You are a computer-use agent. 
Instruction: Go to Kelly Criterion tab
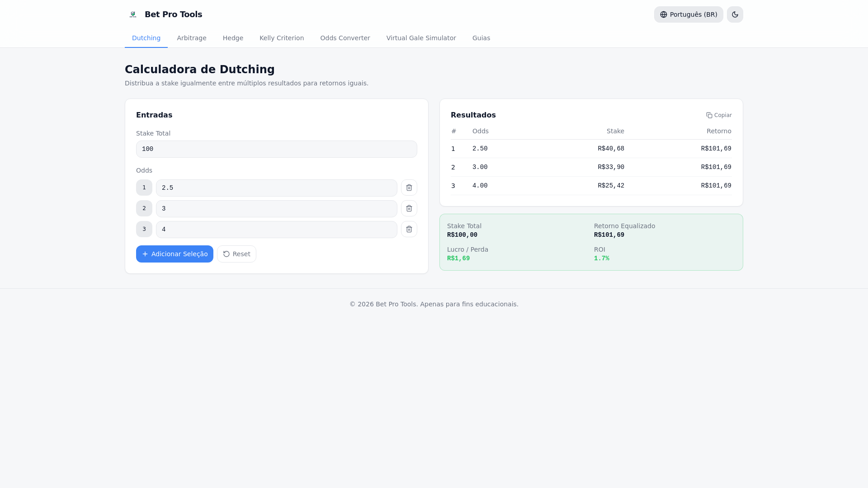click(282, 38)
